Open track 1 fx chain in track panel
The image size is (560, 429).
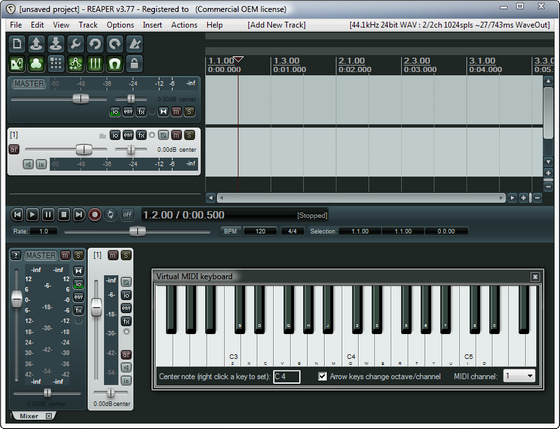tap(141, 135)
